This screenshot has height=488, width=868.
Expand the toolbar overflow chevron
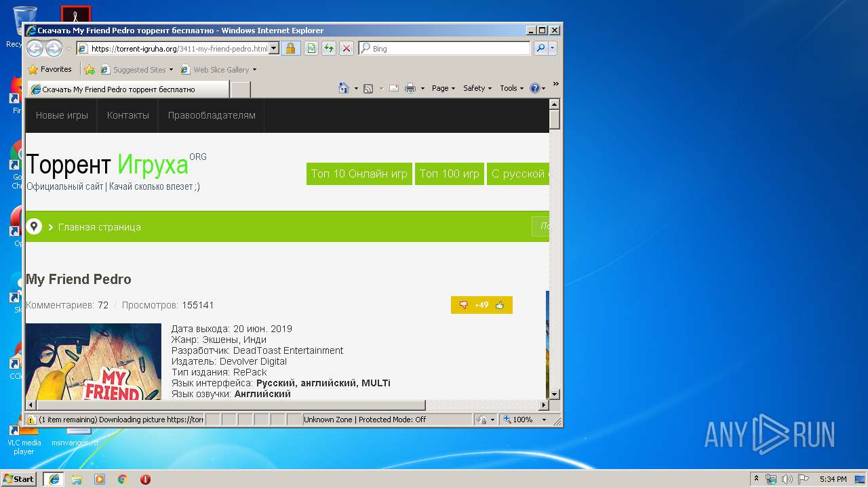point(555,84)
